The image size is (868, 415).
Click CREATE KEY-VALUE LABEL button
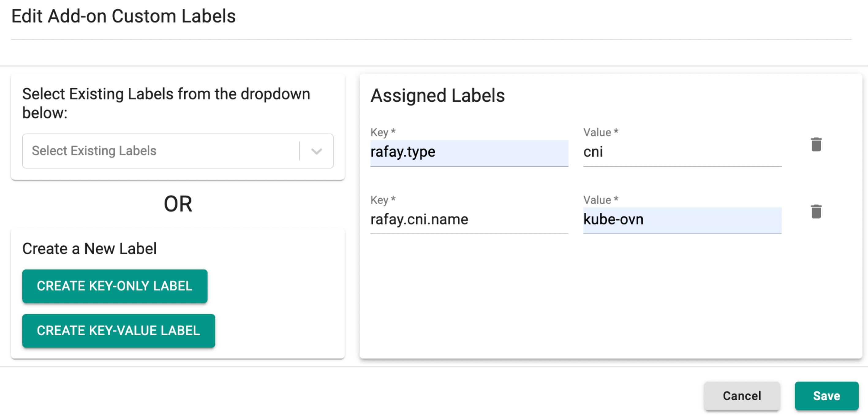pos(118,330)
